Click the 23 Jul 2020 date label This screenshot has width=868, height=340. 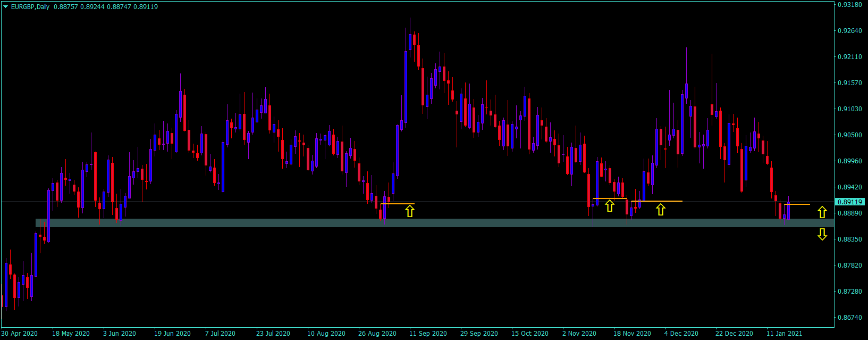tap(273, 334)
